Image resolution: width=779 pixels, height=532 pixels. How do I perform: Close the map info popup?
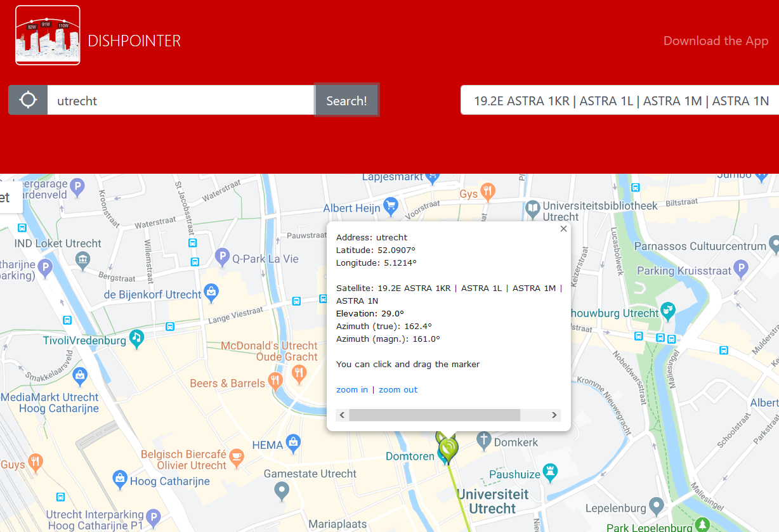pyautogui.click(x=563, y=229)
